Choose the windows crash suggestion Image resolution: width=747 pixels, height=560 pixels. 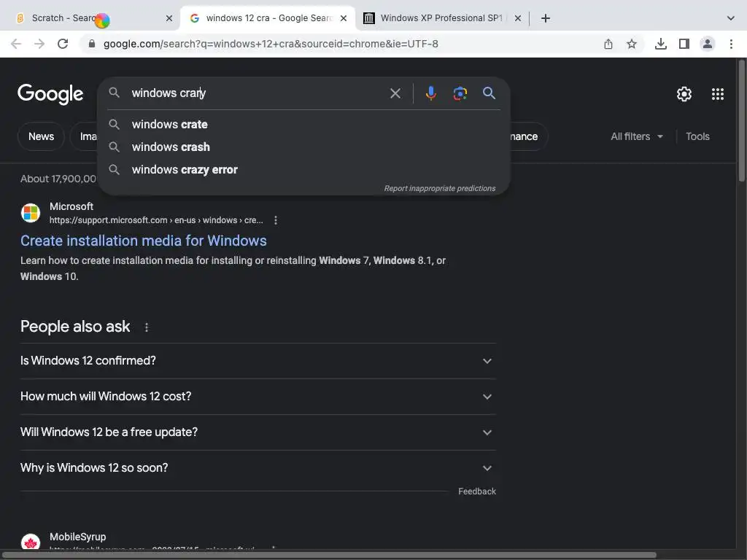pyautogui.click(x=304, y=147)
